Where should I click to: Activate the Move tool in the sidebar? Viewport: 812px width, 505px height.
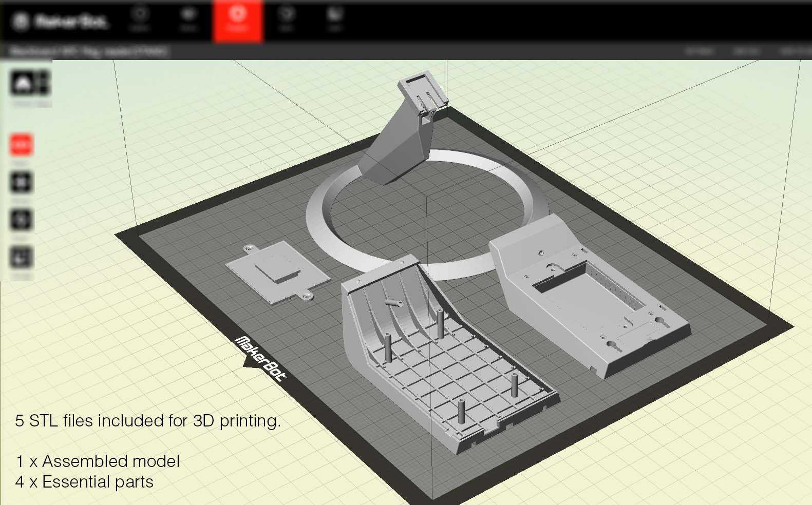21,182
